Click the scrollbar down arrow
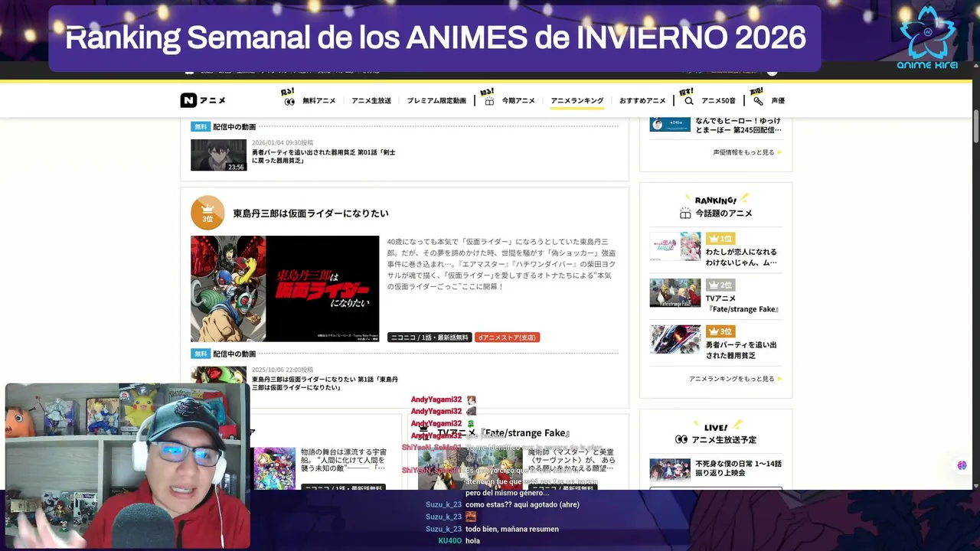This screenshot has width=980, height=551. (975, 485)
